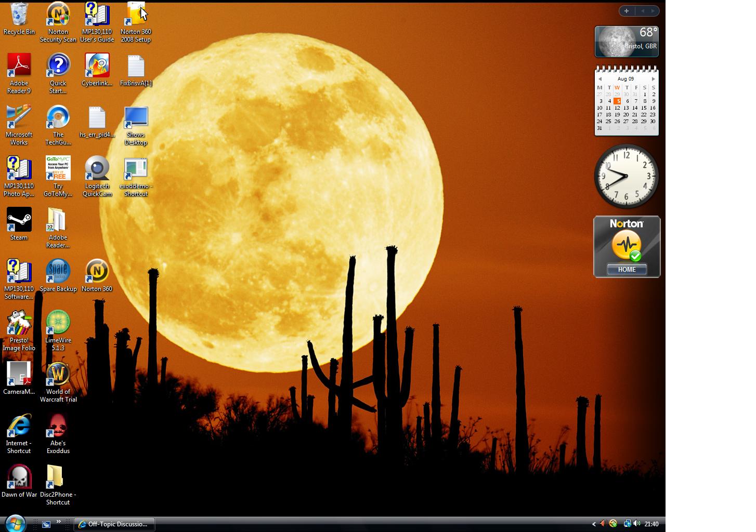The image size is (756, 532).
Task: Click the sidebar add gadgets plus button
Action: pos(627,10)
